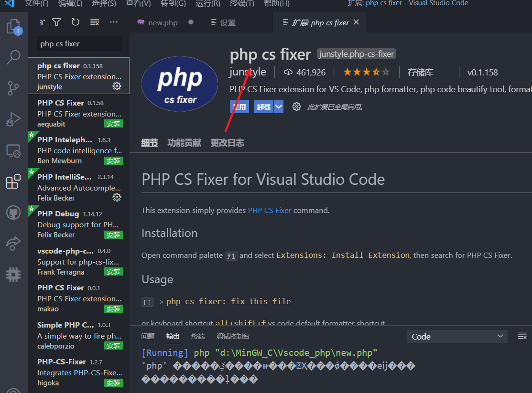Click the download count 461,926
532x393 pixels.
[x=304, y=72]
